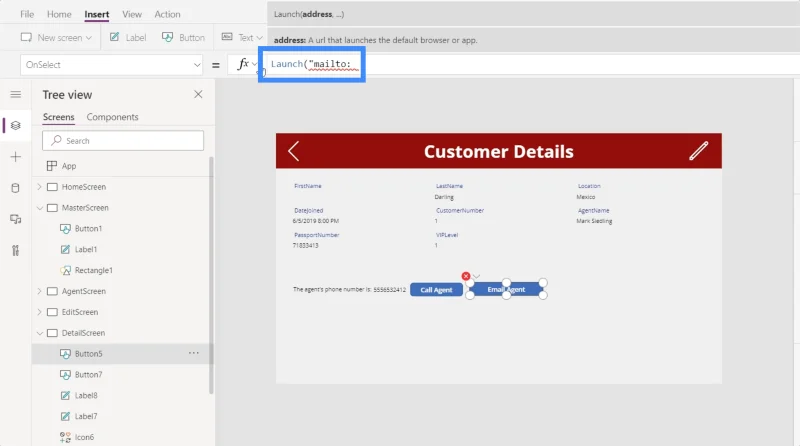Click the Label1 control icon in tree
Screen dimensions: 800x446
point(65,250)
